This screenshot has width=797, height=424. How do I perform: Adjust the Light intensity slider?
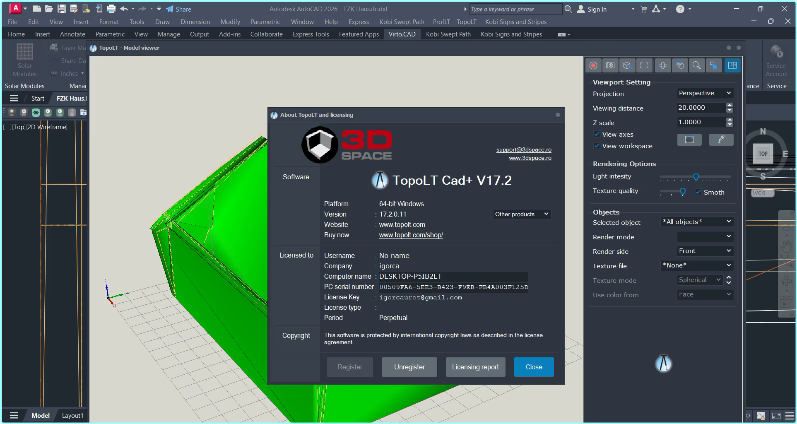[x=695, y=177]
